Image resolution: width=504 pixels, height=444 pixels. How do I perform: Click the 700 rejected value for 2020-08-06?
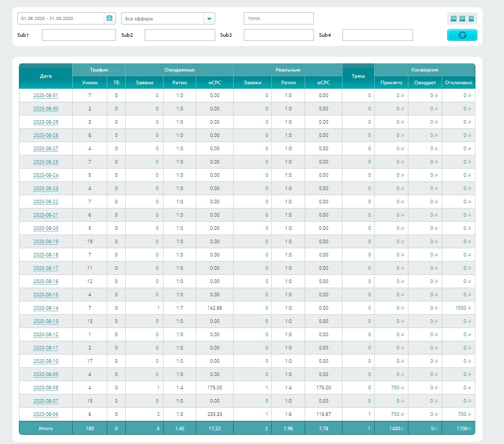[462, 414]
